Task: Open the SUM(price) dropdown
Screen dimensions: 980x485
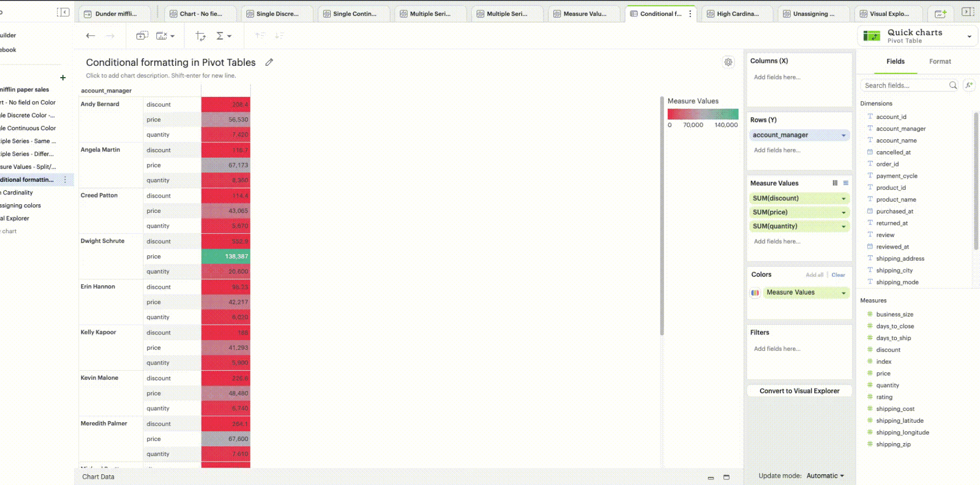Action: click(843, 212)
